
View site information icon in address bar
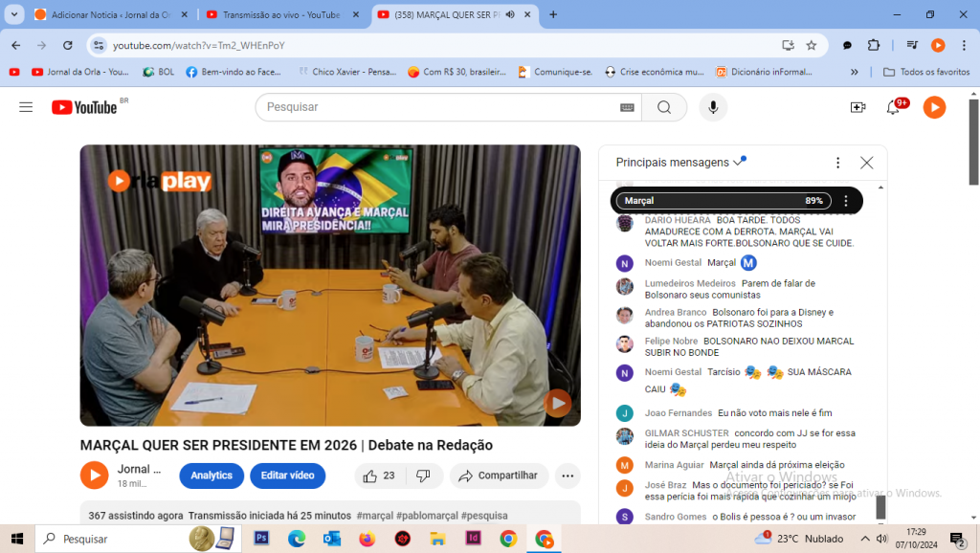point(99,45)
